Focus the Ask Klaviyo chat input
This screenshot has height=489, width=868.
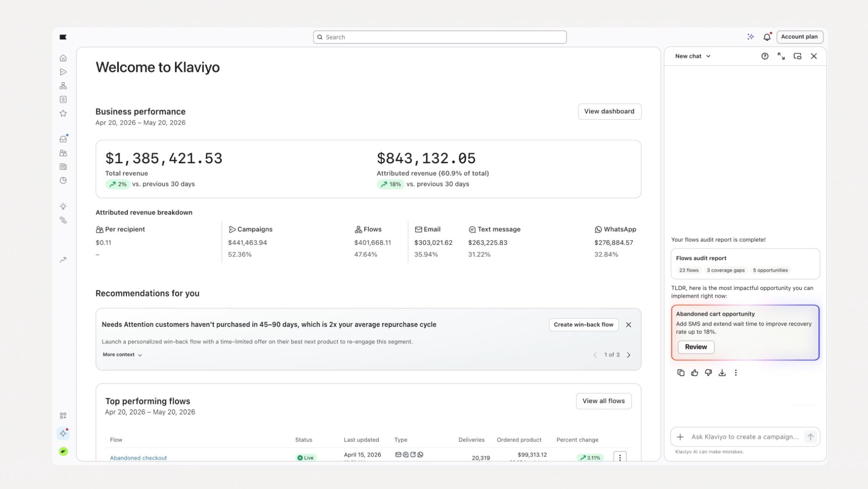(744, 437)
